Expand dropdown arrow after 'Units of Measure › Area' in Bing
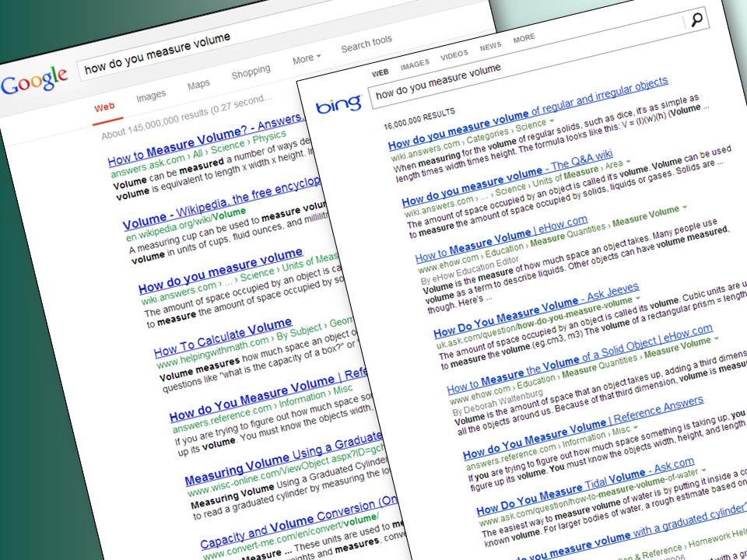Screen dimensions: 747x560 (x=629, y=162)
